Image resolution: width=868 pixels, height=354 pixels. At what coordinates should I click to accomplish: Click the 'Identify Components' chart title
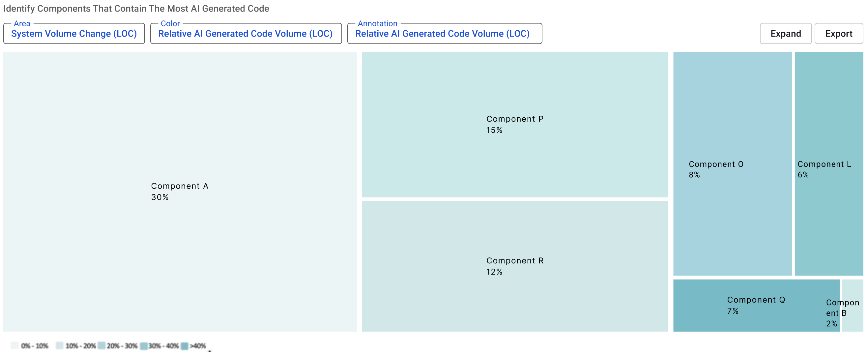pos(136,9)
